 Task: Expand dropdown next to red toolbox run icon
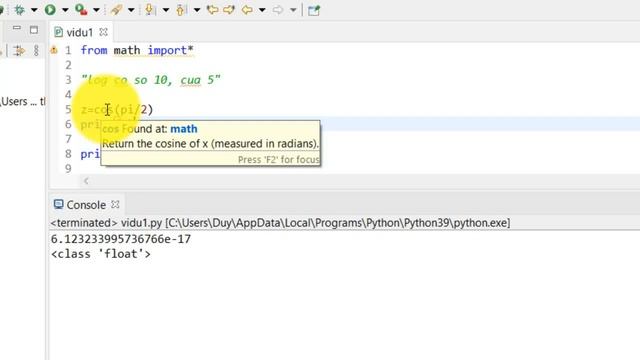coord(96,10)
